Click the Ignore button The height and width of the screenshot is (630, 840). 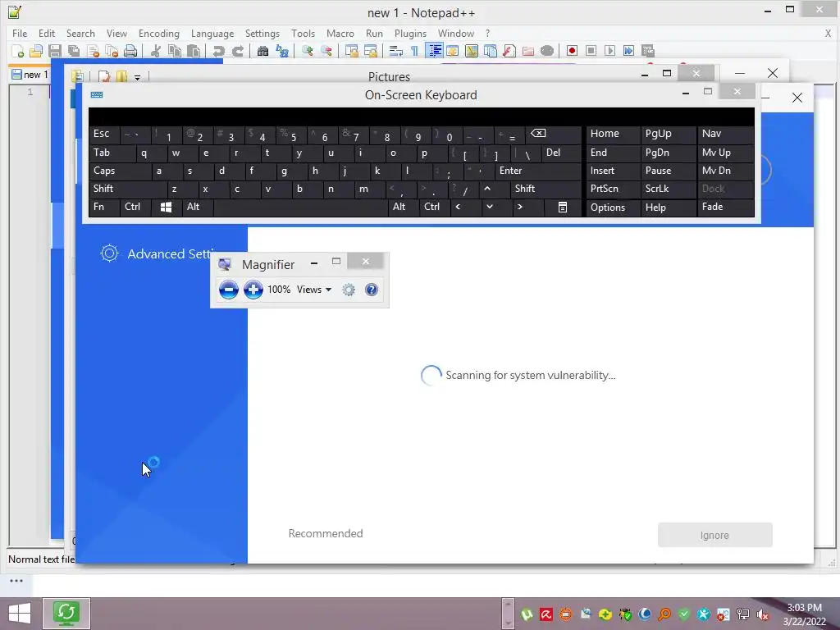click(x=715, y=535)
